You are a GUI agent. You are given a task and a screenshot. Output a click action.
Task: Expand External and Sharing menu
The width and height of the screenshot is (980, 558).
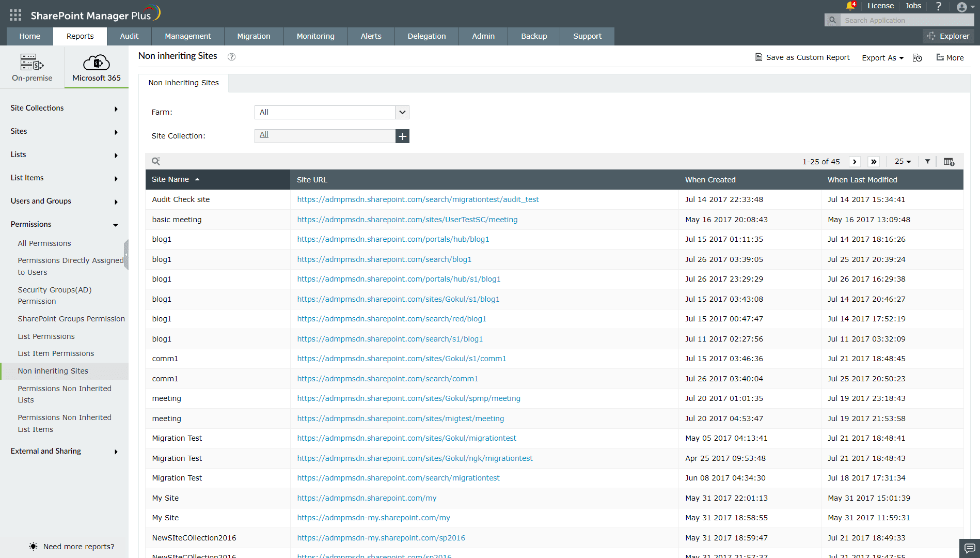point(64,451)
